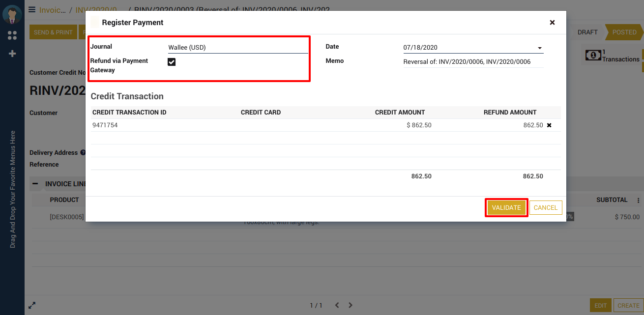The image size is (644, 315).
Task: Go to next record arrow
Action: (x=351, y=305)
